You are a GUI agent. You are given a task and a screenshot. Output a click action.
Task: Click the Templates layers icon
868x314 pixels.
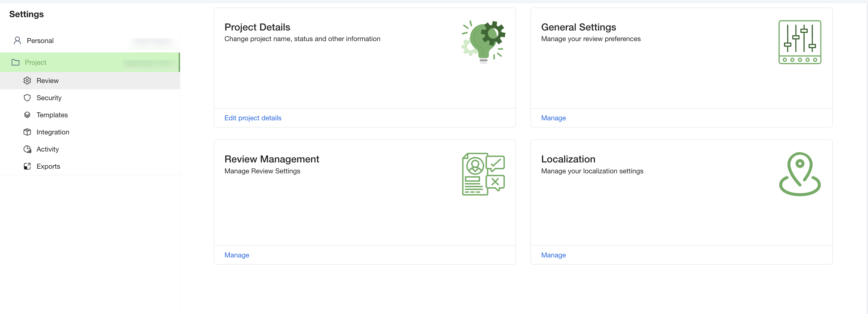(27, 115)
